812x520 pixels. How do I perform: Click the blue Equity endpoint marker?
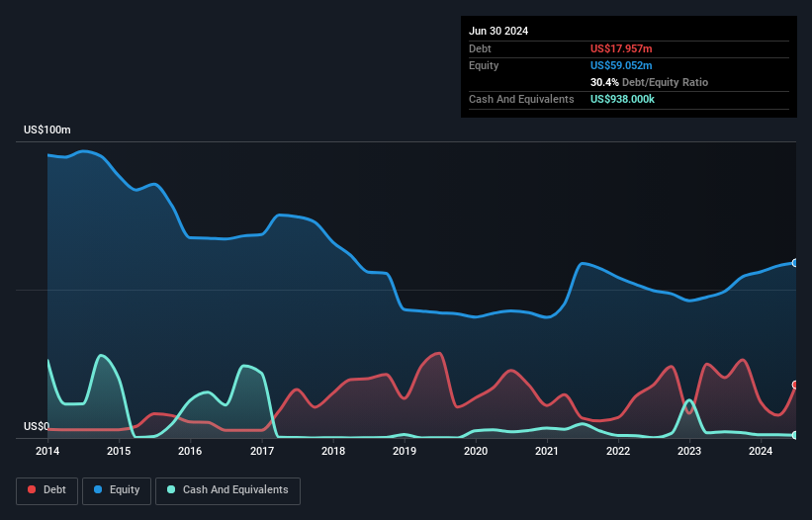(x=795, y=263)
